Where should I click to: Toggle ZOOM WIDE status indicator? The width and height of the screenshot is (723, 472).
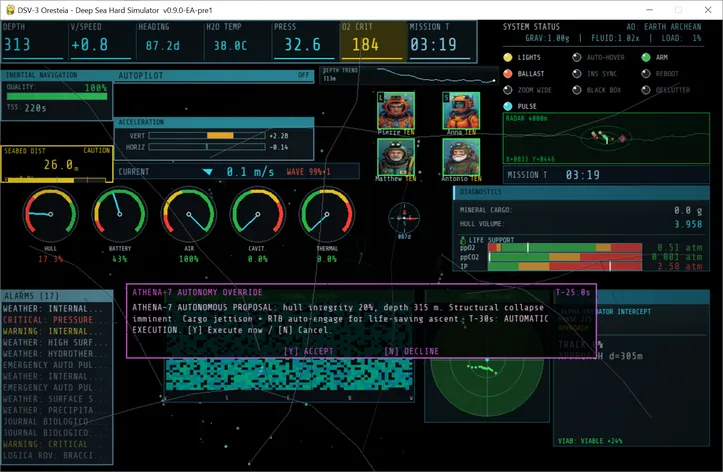coord(508,90)
